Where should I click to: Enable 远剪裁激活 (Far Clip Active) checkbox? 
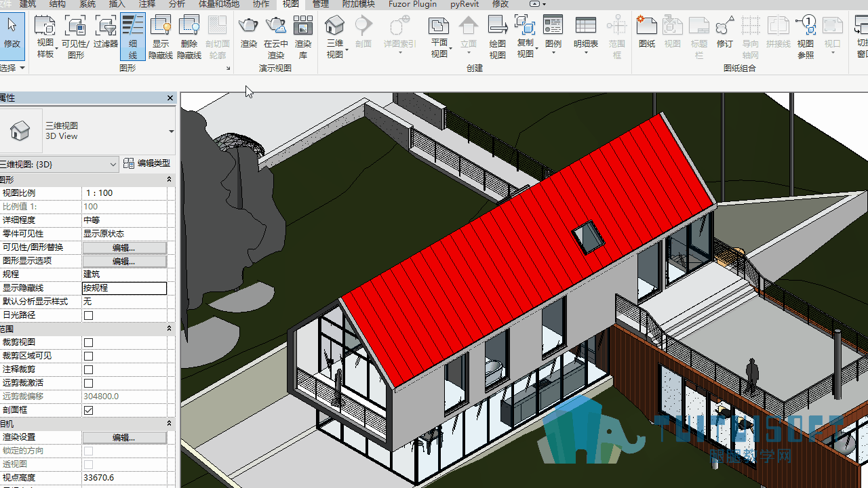[x=88, y=383]
